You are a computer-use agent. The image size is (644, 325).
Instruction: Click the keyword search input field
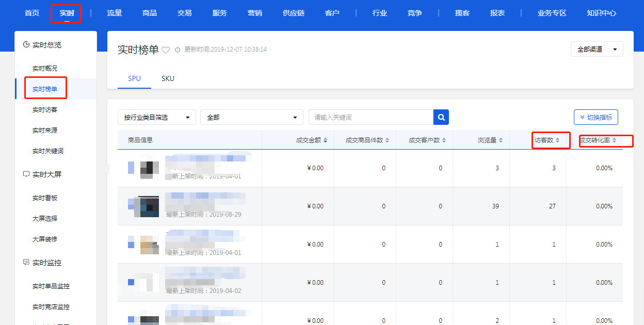371,117
